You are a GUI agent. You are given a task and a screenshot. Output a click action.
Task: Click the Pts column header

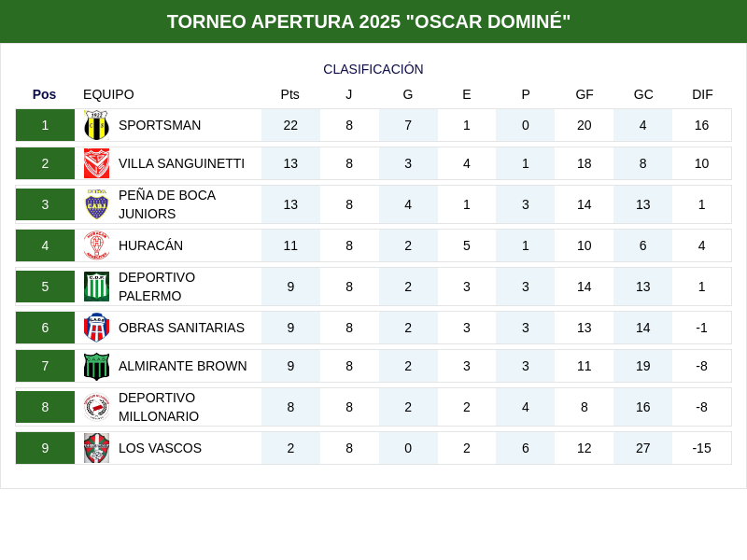click(x=290, y=94)
